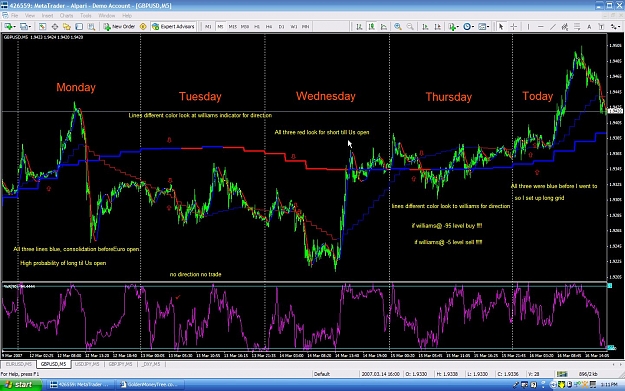This screenshot has height=391, width=625.
Task: Click the connection status bars in status bar
Action: coord(562,374)
